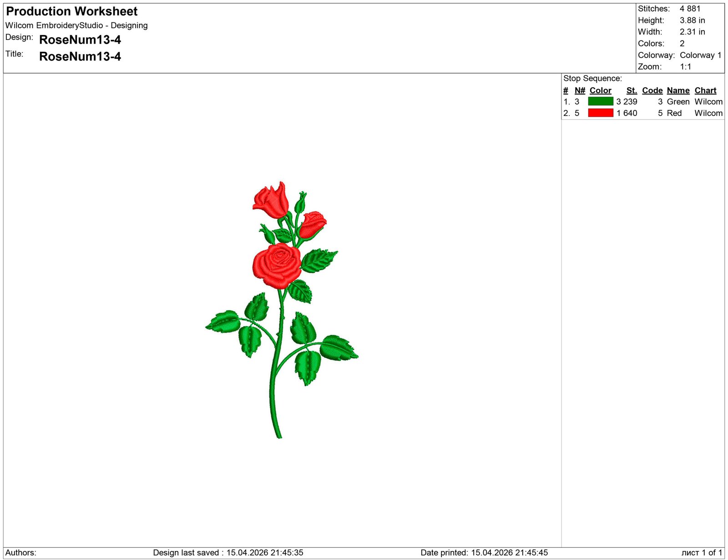Viewport: 728px width, 560px height.
Task: Click the Production Worksheet heading
Action: click(x=72, y=11)
